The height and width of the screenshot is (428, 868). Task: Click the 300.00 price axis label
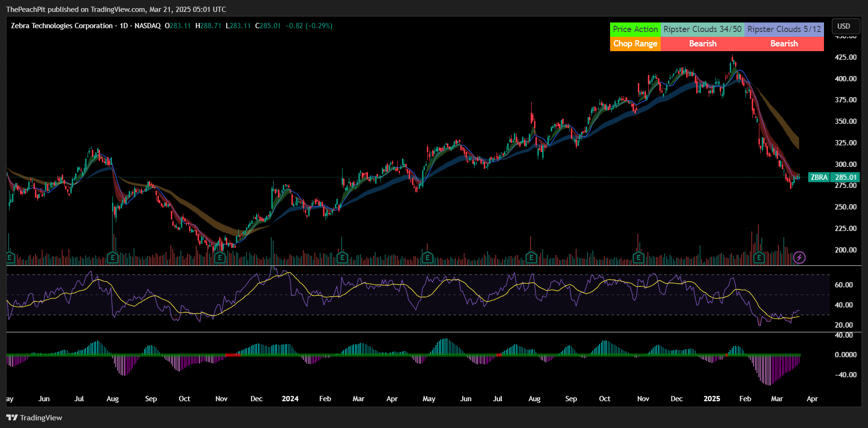pyautogui.click(x=846, y=165)
